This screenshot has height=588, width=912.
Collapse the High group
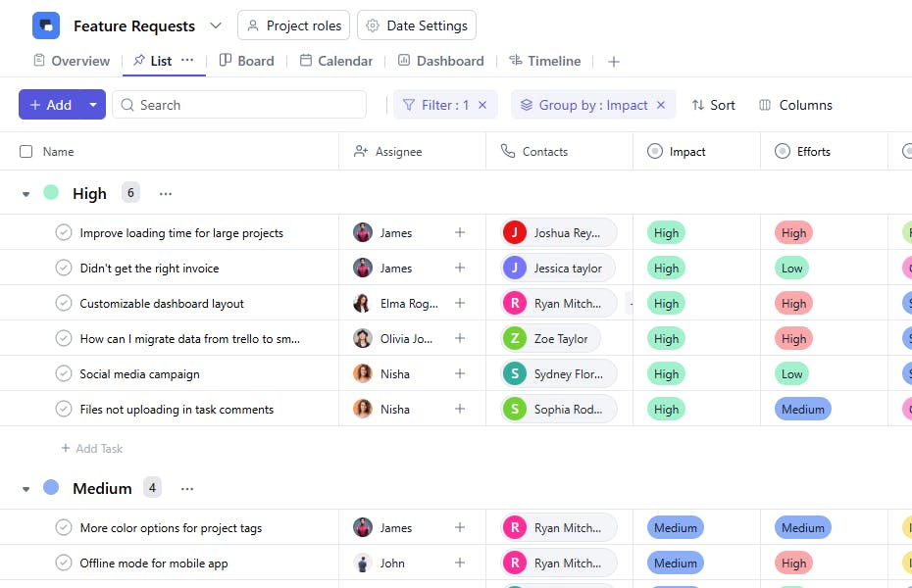coord(26,193)
